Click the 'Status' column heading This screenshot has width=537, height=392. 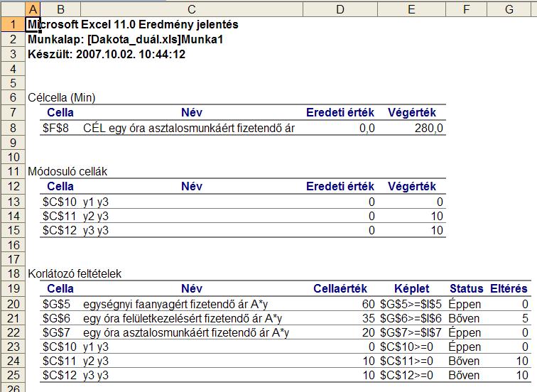pos(467,288)
